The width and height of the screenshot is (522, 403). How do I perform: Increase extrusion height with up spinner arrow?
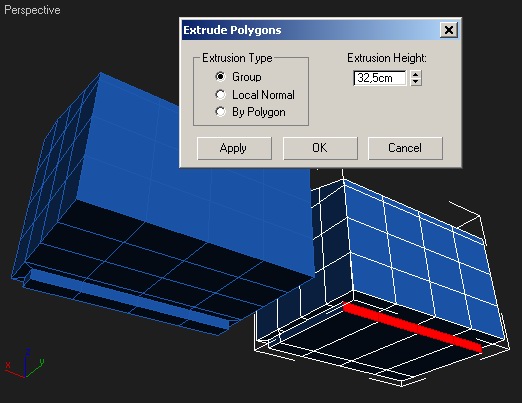[x=416, y=74]
